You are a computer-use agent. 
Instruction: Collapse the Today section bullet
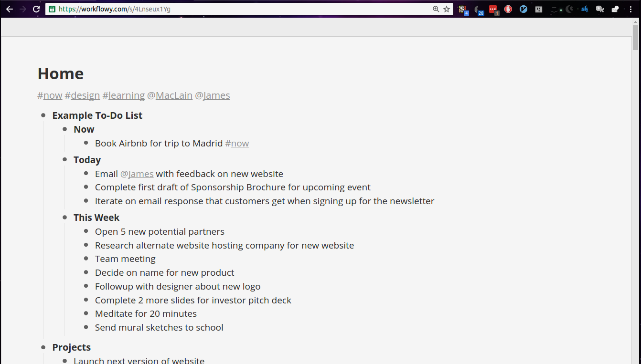click(x=65, y=160)
